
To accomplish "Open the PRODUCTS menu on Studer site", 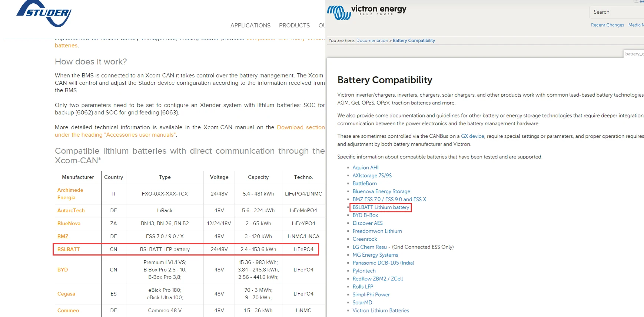I will [x=294, y=26].
